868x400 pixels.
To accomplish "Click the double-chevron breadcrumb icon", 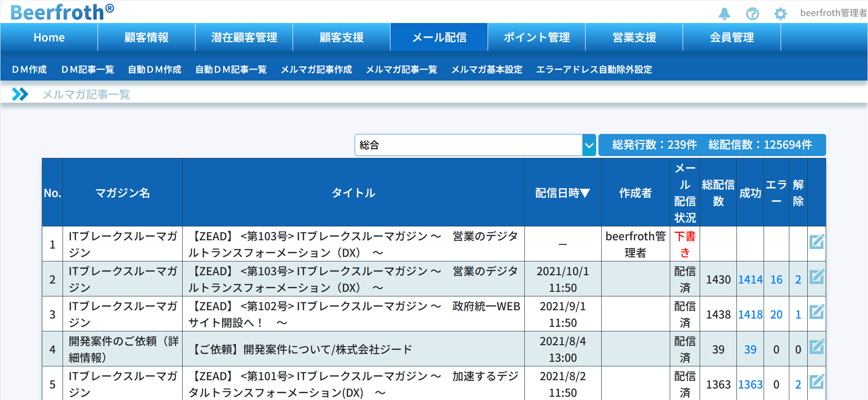I will pos(20,94).
